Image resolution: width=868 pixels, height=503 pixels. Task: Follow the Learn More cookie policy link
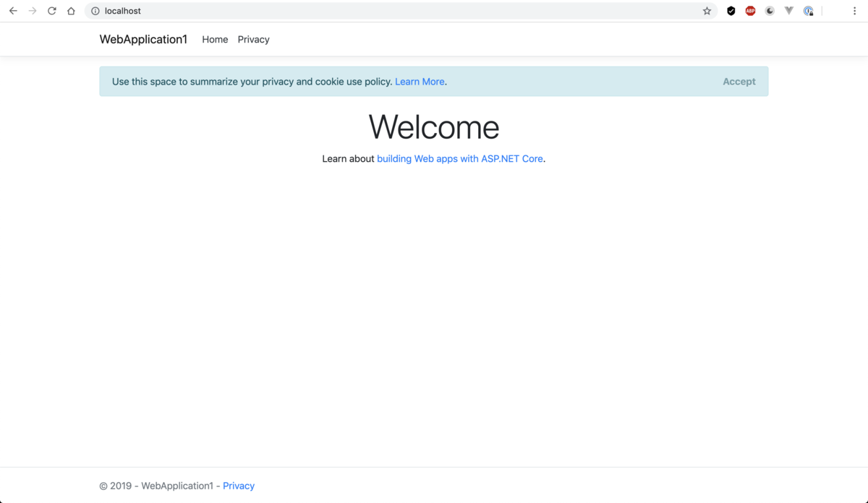[420, 82]
